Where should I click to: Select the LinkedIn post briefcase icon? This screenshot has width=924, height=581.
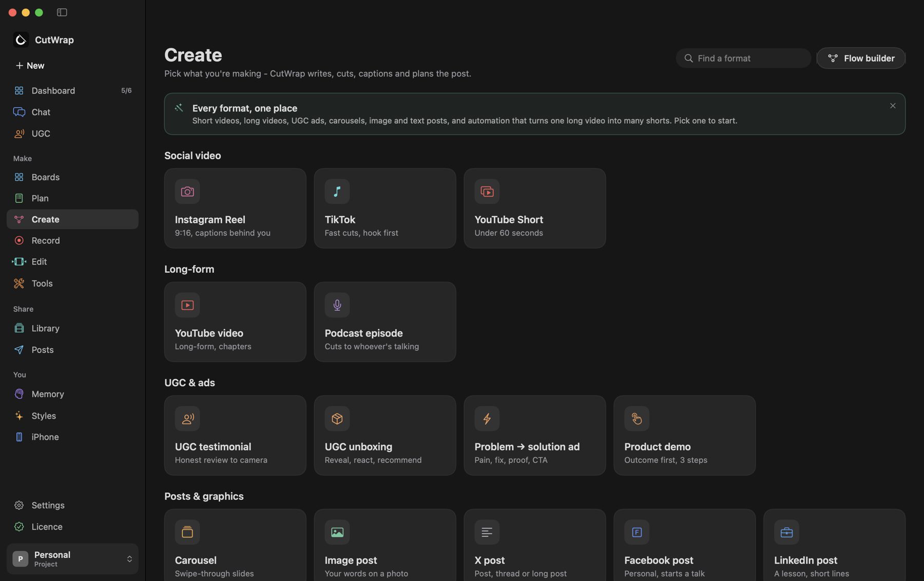coord(787,532)
